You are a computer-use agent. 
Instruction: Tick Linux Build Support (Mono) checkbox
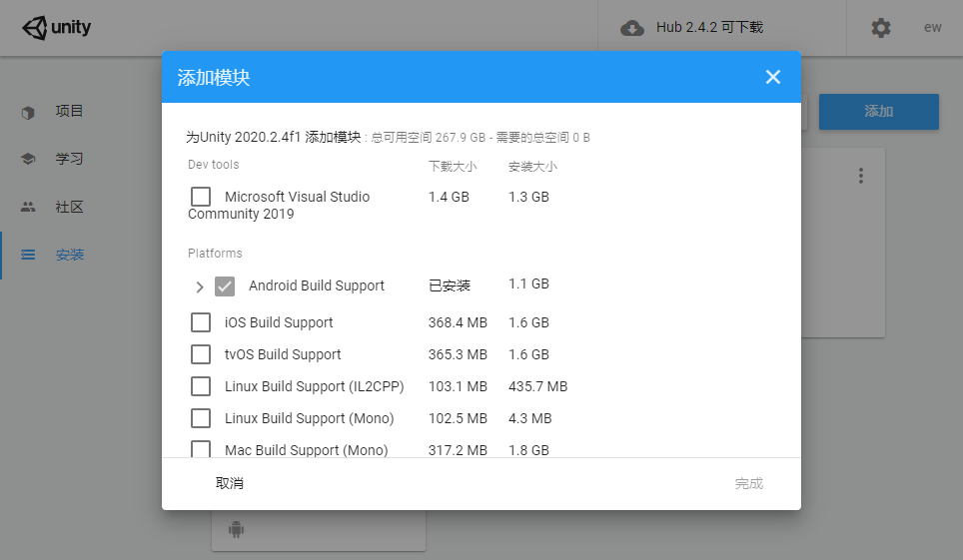click(x=201, y=418)
